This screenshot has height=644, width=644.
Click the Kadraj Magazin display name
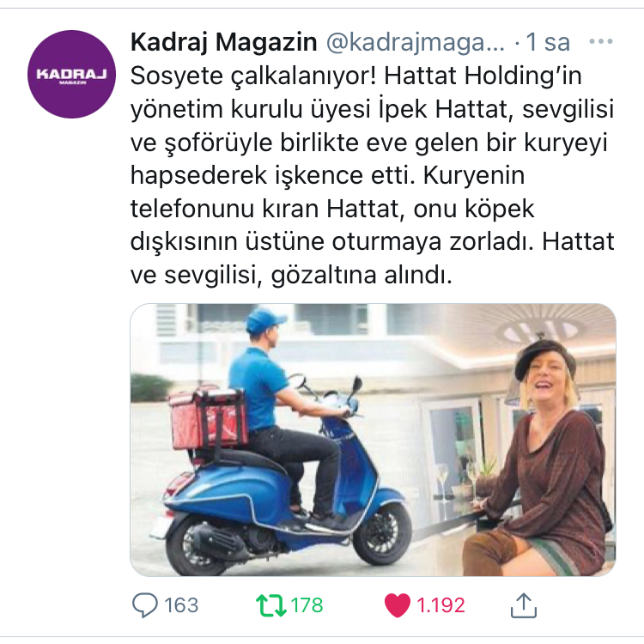click(224, 42)
